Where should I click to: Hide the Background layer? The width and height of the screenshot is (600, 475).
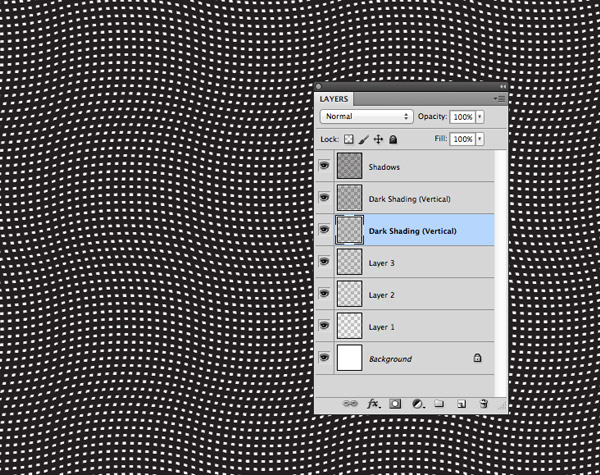tap(324, 358)
